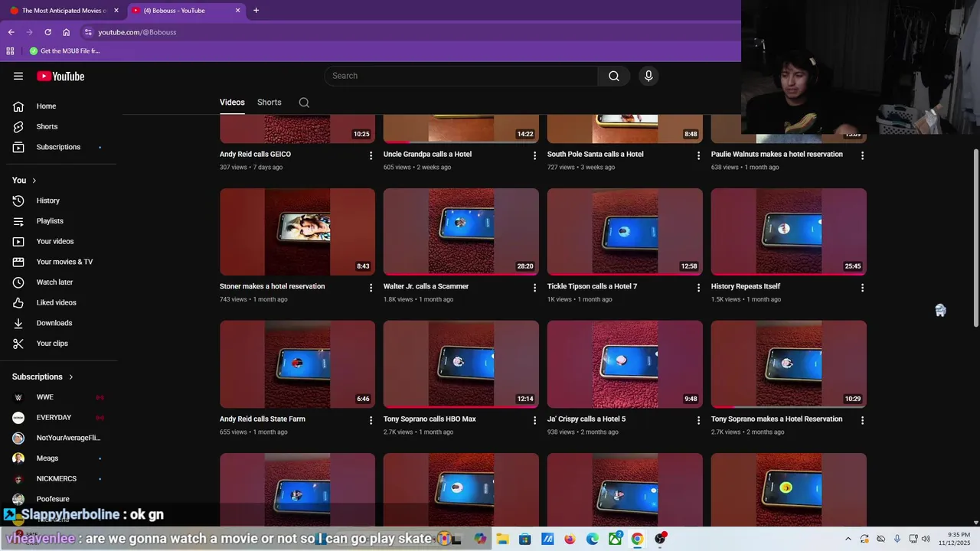Play Tickle Tipson calls a Hotel 7 thumbnail

click(x=625, y=232)
